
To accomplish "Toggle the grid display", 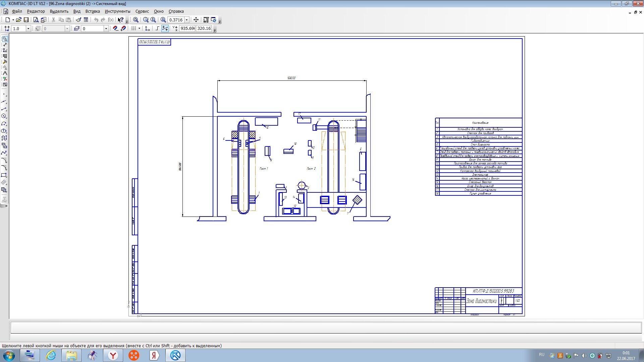I will 133,28.
